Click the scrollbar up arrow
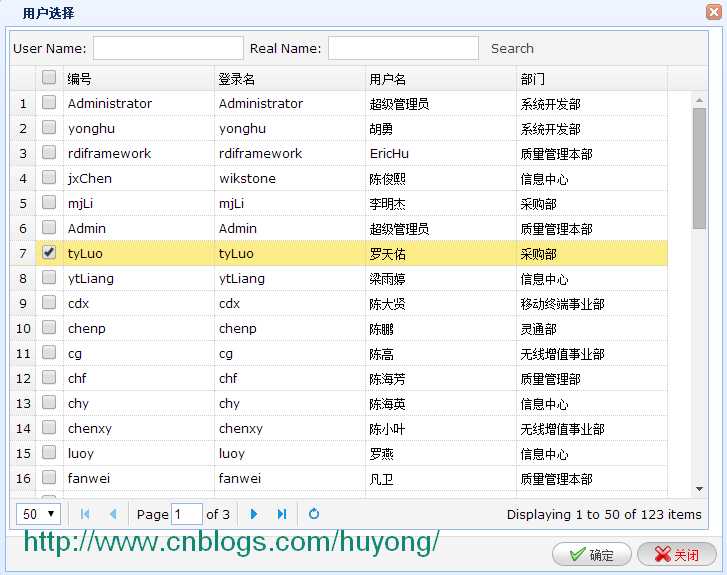727x575 pixels. point(699,100)
